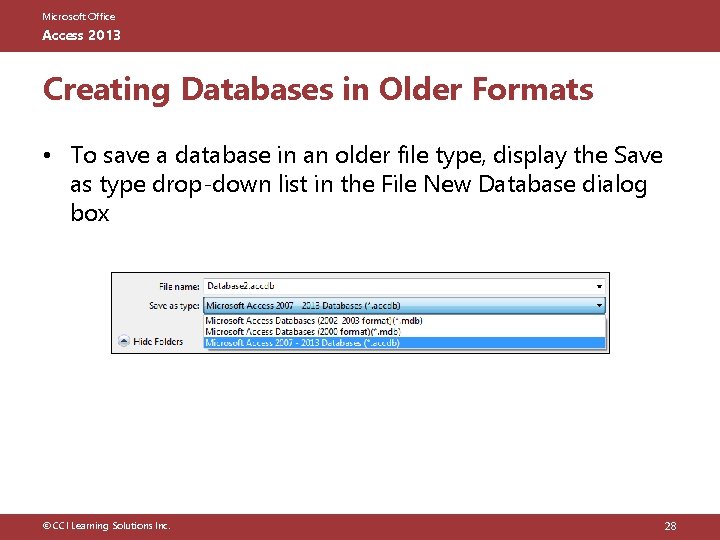Click the Microsoft Office header text
The width and height of the screenshot is (720, 540).
[79, 17]
